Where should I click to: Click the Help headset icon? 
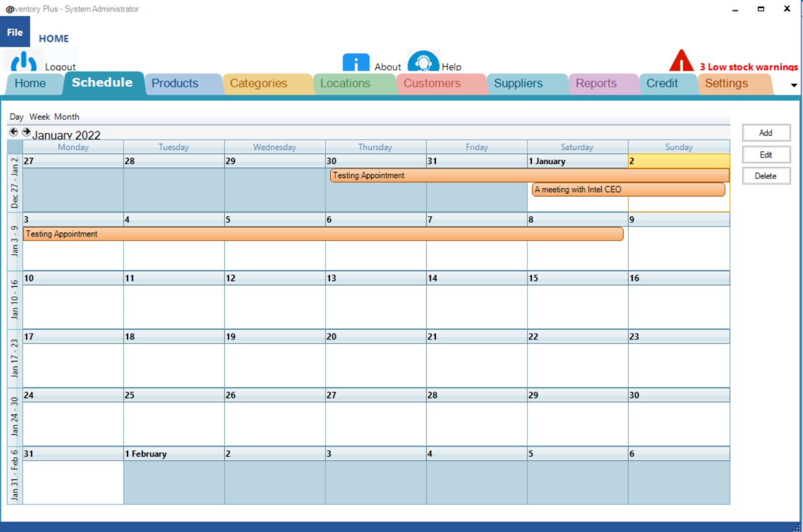pyautogui.click(x=423, y=61)
